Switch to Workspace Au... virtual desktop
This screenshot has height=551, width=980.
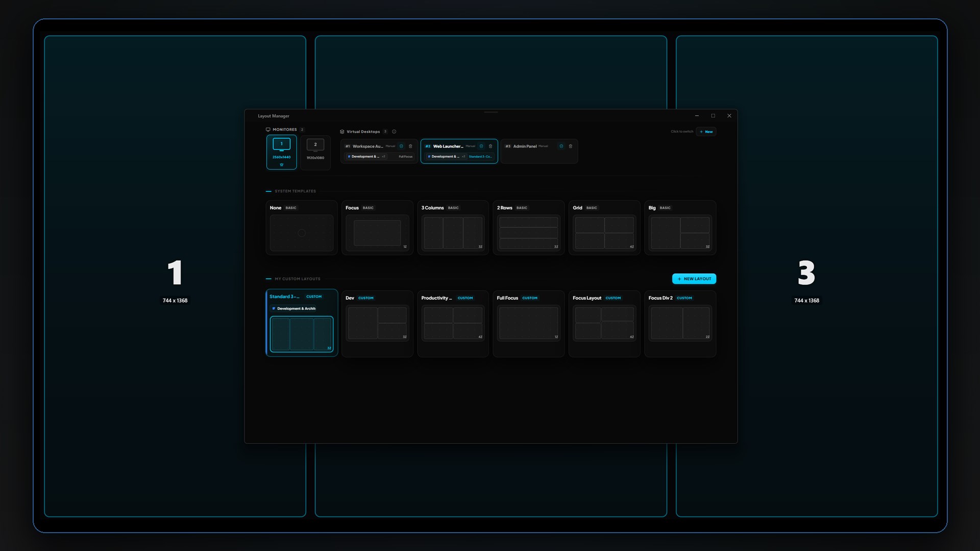click(x=379, y=151)
